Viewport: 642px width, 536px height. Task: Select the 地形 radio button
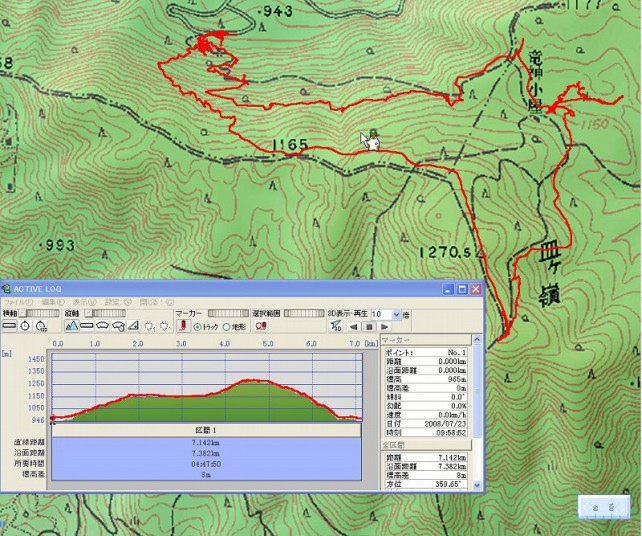click(x=227, y=326)
